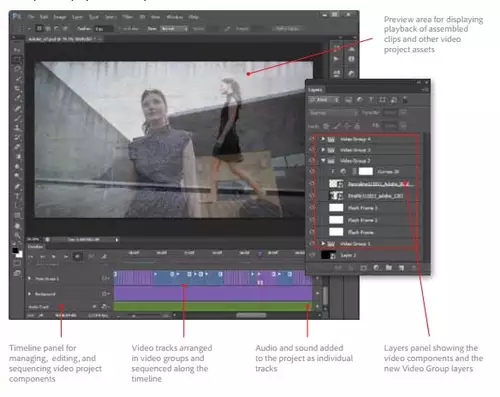Hide the Flash Frame 3 layer

312,208
